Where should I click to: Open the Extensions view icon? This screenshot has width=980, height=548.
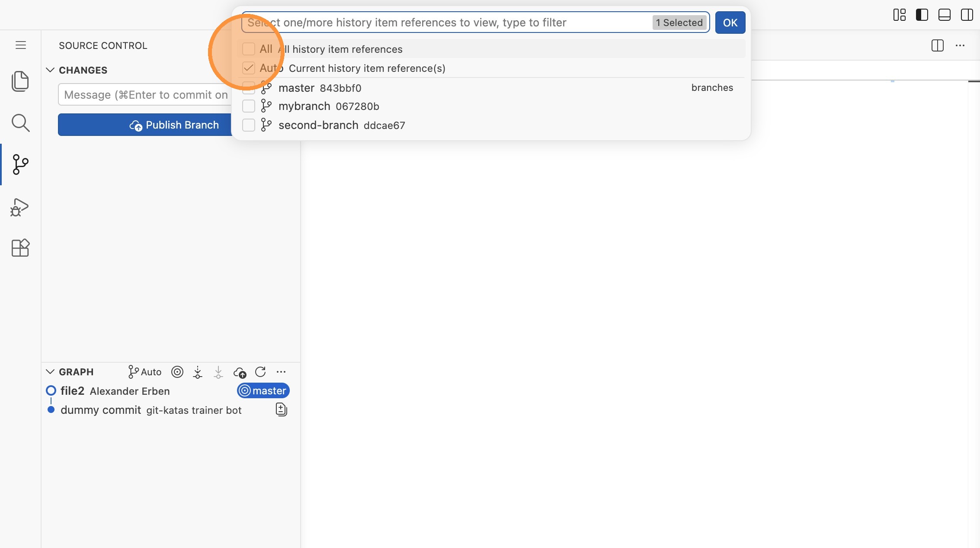(20, 248)
